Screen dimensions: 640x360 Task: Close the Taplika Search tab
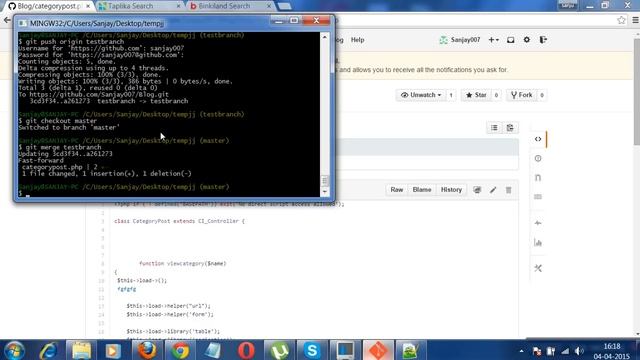click(178, 6)
